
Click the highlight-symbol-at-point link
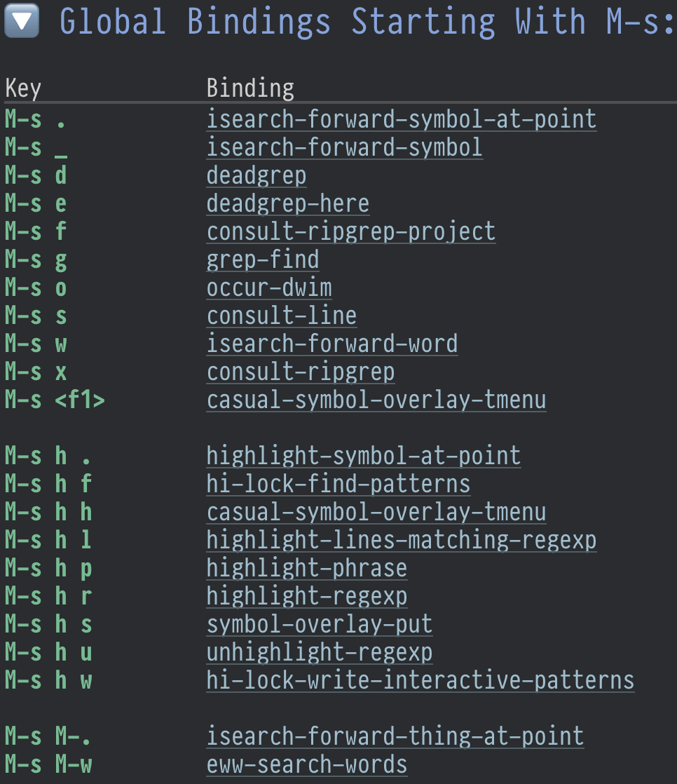(363, 456)
